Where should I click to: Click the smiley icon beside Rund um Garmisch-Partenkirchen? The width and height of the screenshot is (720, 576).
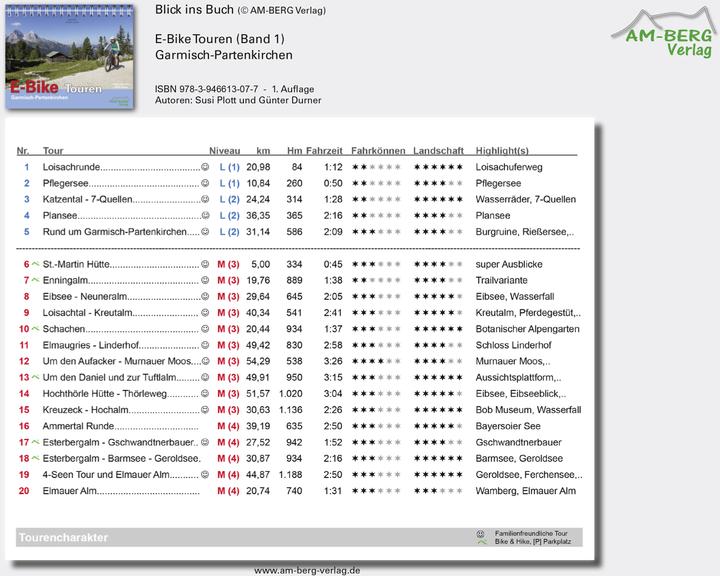(x=205, y=232)
